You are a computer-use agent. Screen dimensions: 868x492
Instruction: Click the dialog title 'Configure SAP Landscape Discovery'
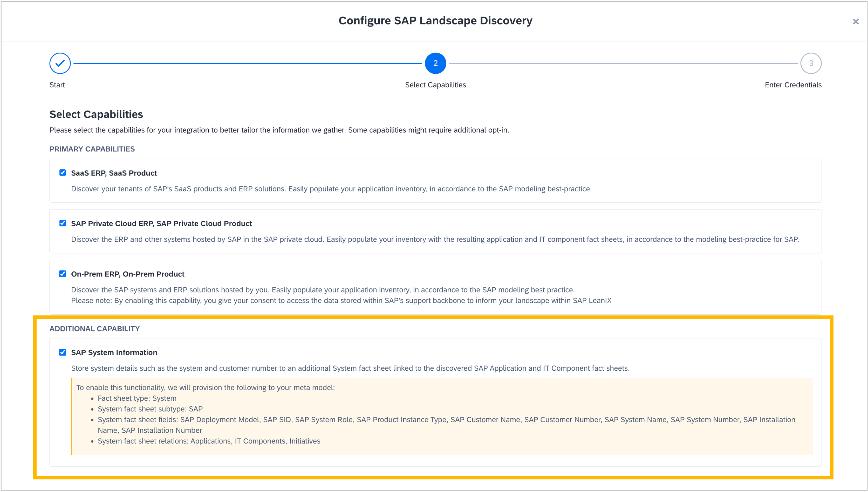point(435,20)
